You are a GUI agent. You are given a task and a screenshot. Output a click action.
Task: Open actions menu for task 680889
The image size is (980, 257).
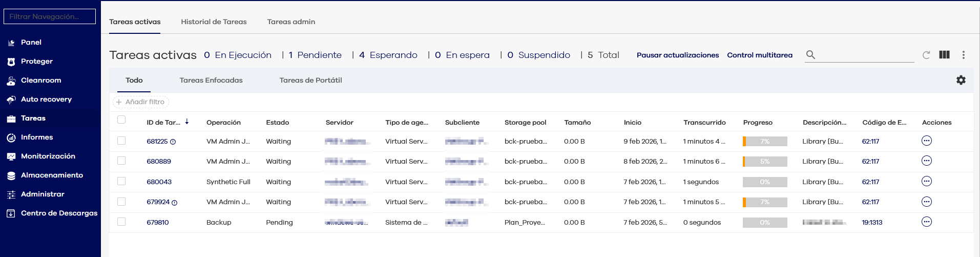[926, 161]
